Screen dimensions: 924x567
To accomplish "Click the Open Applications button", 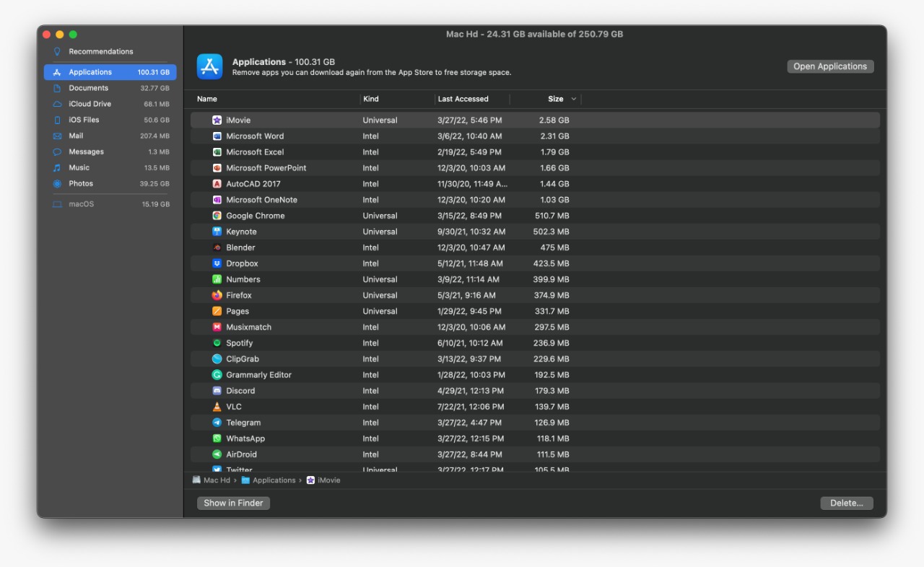I will [830, 66].
